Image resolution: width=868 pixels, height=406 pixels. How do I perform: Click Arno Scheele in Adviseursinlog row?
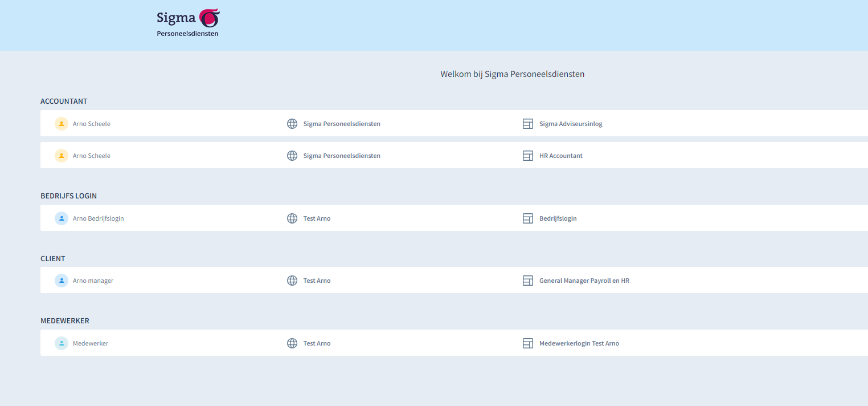[92, 124]
